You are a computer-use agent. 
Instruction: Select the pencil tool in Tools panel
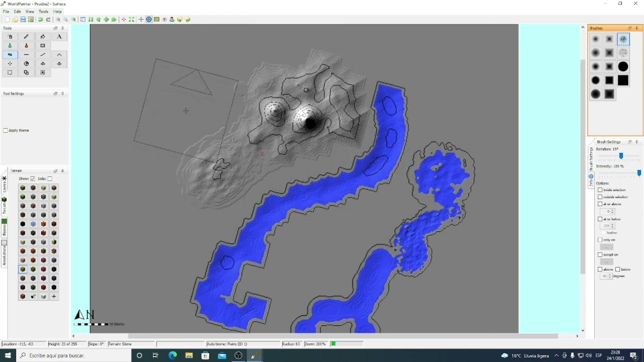click(26, 37)
